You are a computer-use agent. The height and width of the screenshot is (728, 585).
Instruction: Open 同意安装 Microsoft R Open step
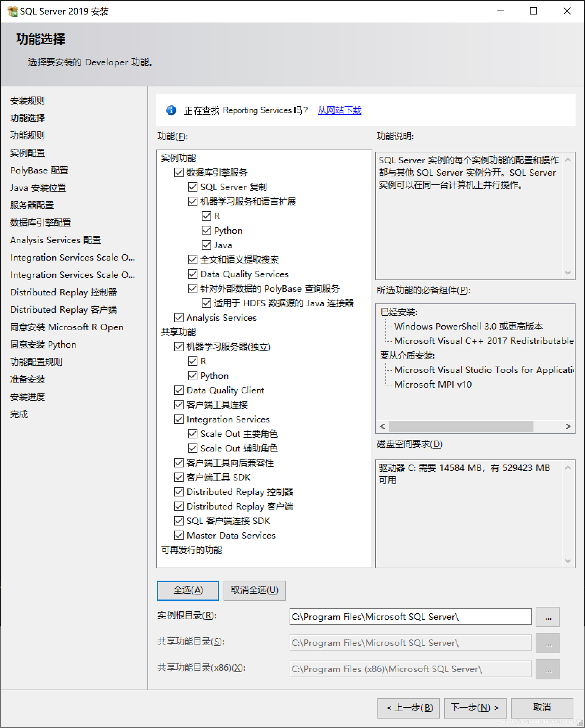point(67,327)
